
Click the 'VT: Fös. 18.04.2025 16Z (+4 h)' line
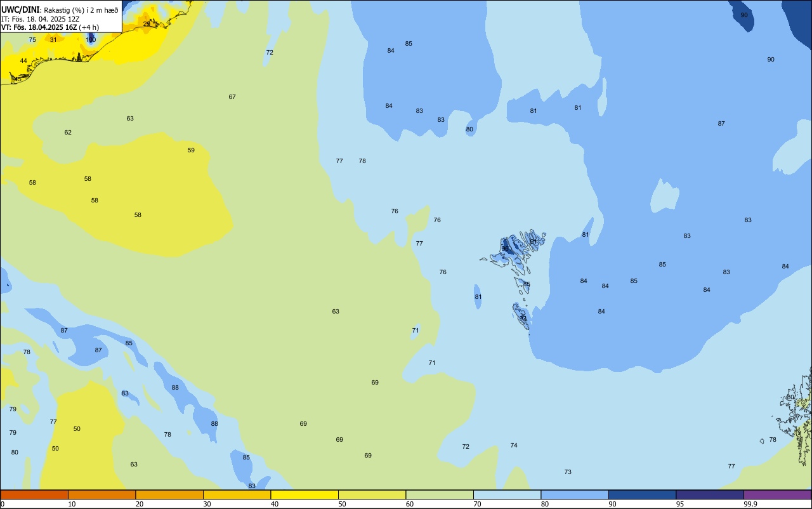tap(50, 27)
